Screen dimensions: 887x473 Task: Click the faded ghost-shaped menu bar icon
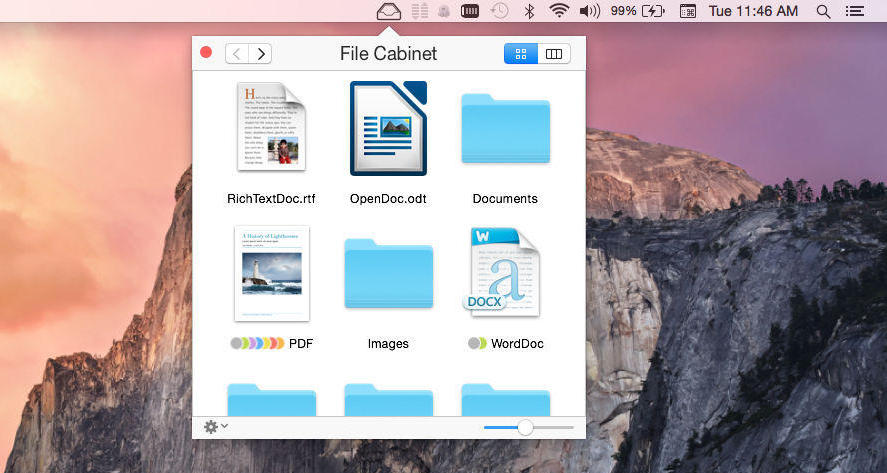point(444,11)
